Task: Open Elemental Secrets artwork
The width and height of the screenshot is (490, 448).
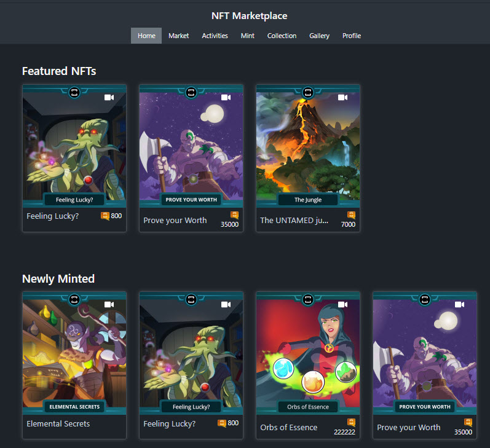Action: pyautogui.click(x=74, y=353)
